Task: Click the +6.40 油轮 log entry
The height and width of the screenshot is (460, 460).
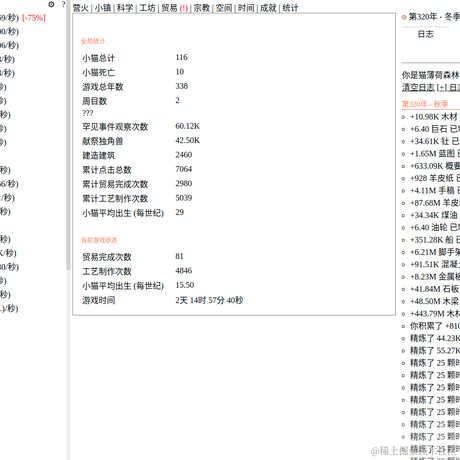Action: click(435, 228)
